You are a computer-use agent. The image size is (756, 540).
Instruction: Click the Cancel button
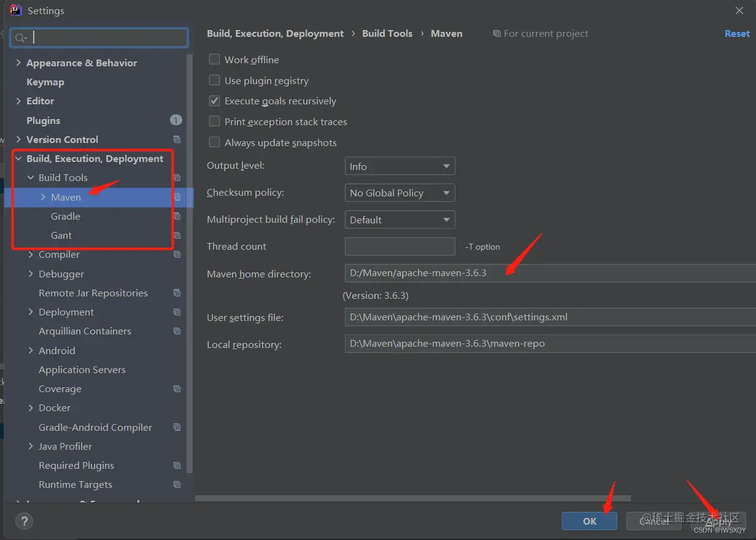(654, 521)
